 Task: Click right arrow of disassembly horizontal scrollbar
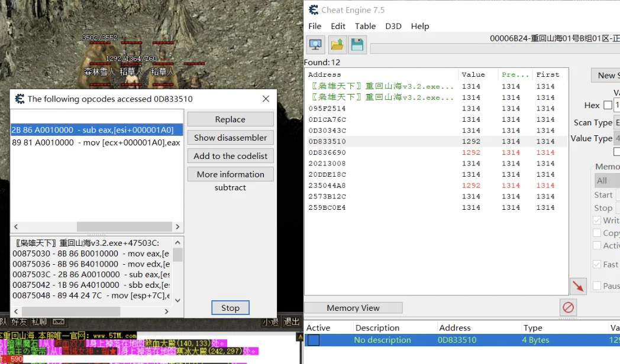[166, 311]
